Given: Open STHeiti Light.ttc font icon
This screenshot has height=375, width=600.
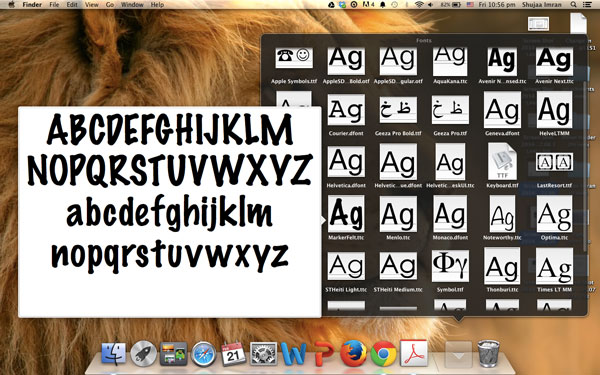Looking at the screenshot, I should pyautogui.click(x=346, y=266).
